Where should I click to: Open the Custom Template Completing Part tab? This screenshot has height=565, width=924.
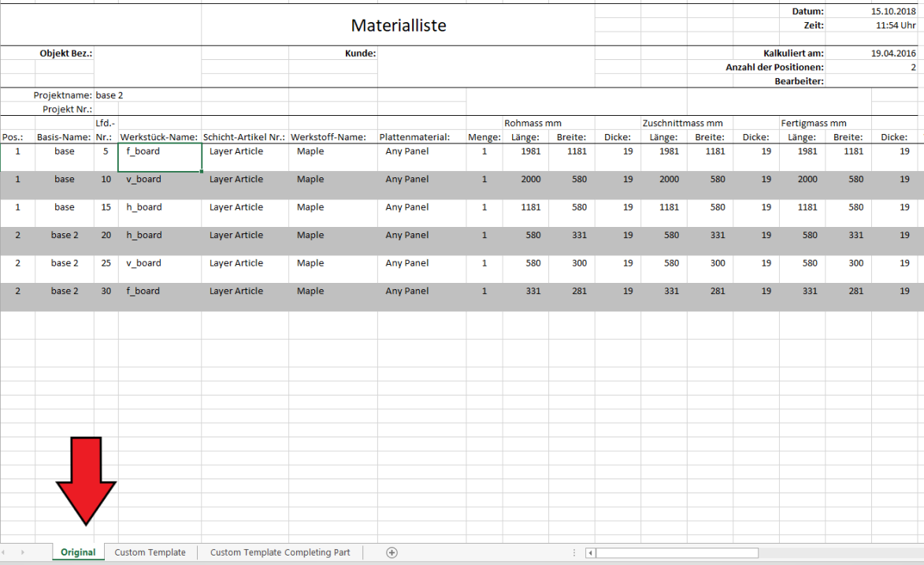(280, 552)
